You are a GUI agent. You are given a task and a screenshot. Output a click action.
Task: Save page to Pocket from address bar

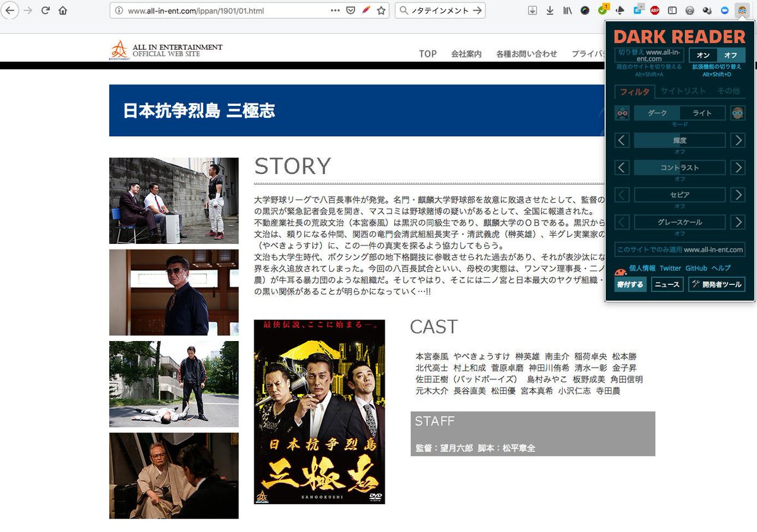point(351,11)
